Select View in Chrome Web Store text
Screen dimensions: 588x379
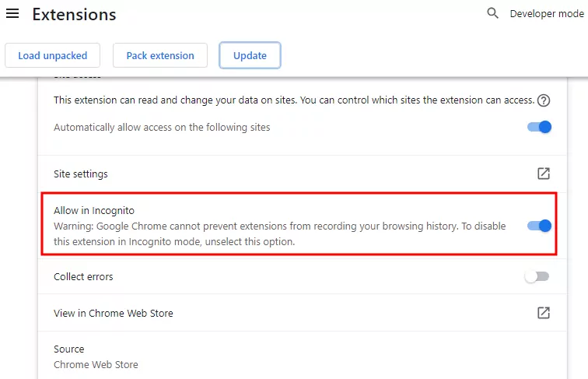tap(114, 313)
